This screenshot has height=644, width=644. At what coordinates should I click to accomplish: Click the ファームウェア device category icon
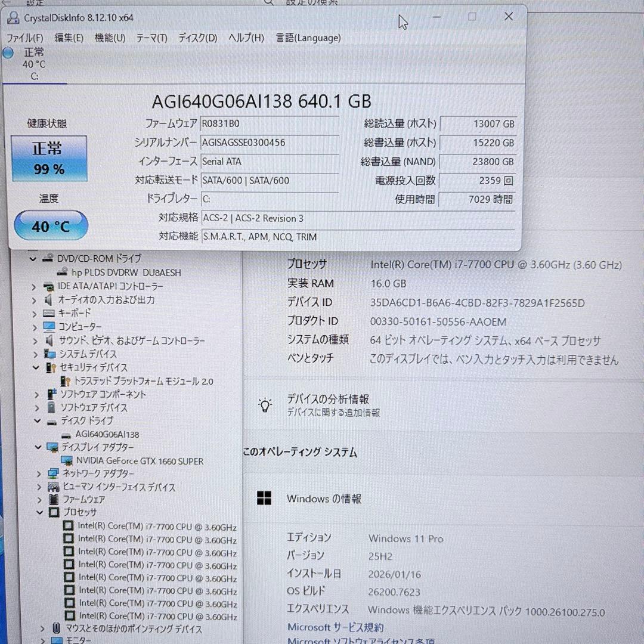53,500
